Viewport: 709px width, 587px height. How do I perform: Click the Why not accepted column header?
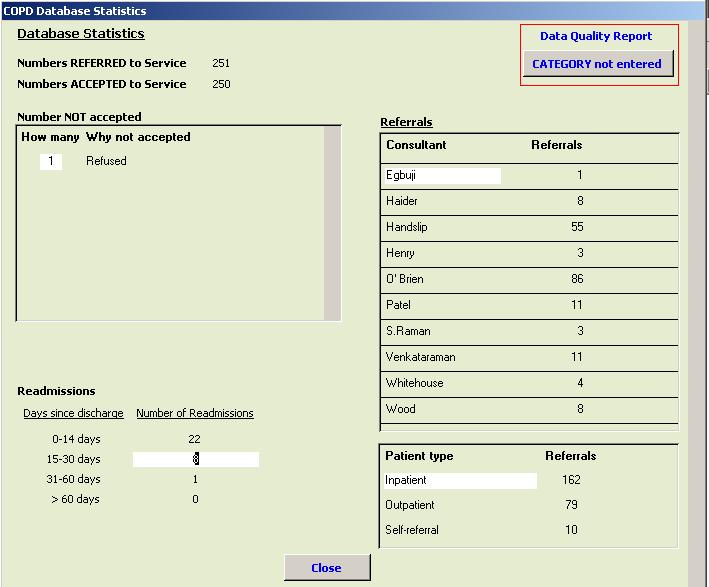click(x=138, y=137)
